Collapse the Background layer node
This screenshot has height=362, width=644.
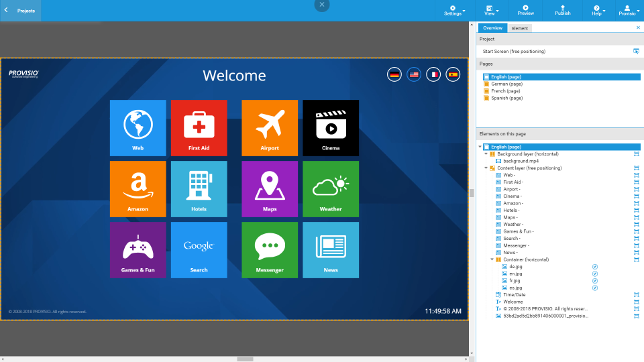(486, 154)
